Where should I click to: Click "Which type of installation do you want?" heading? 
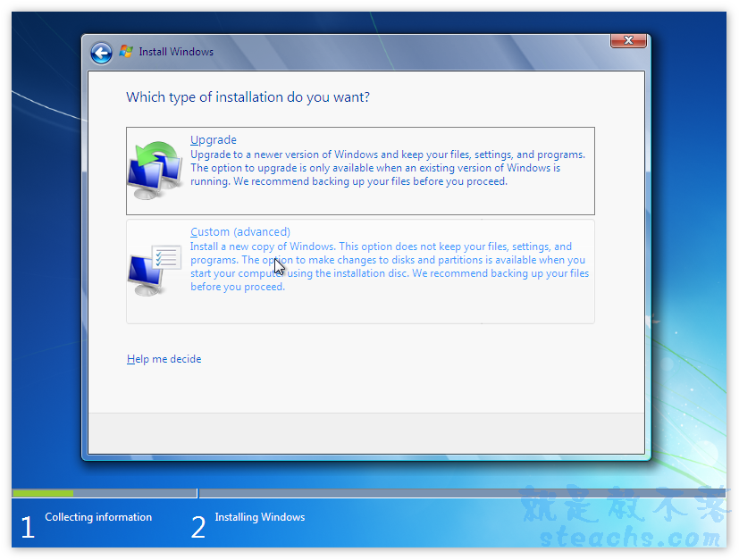(x=248, y=97)
